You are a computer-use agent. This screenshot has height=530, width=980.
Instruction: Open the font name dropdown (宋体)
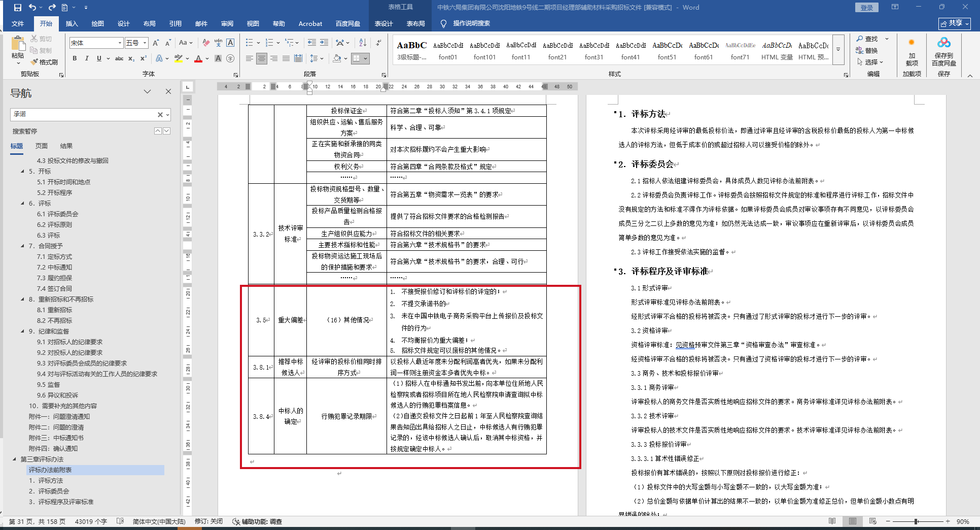[120, 43]
